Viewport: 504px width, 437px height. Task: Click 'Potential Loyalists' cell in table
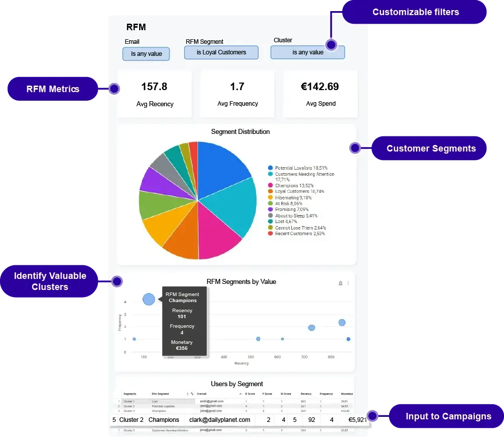(163, 406)
